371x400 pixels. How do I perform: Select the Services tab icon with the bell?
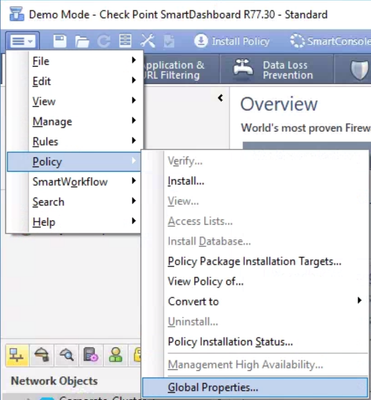42,355
